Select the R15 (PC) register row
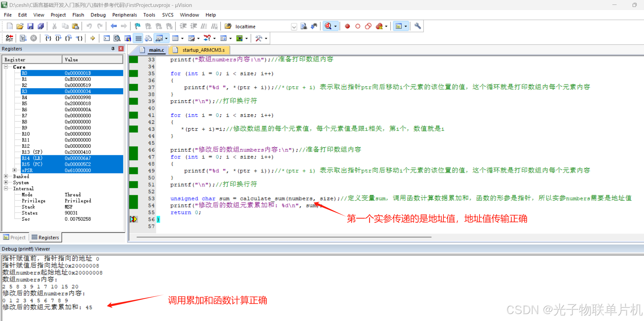Image resolution: width=644 pixels, height=321 pixels. click(72, 164)
